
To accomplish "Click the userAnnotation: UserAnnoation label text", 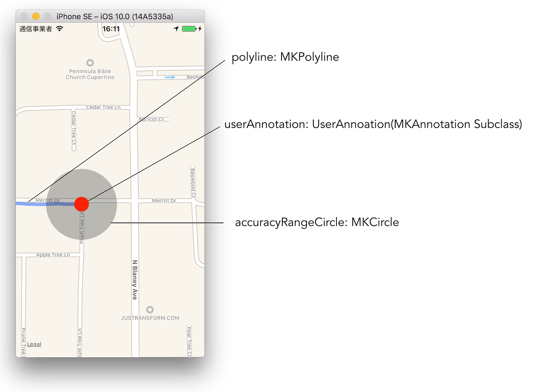I will click(373, 124).
